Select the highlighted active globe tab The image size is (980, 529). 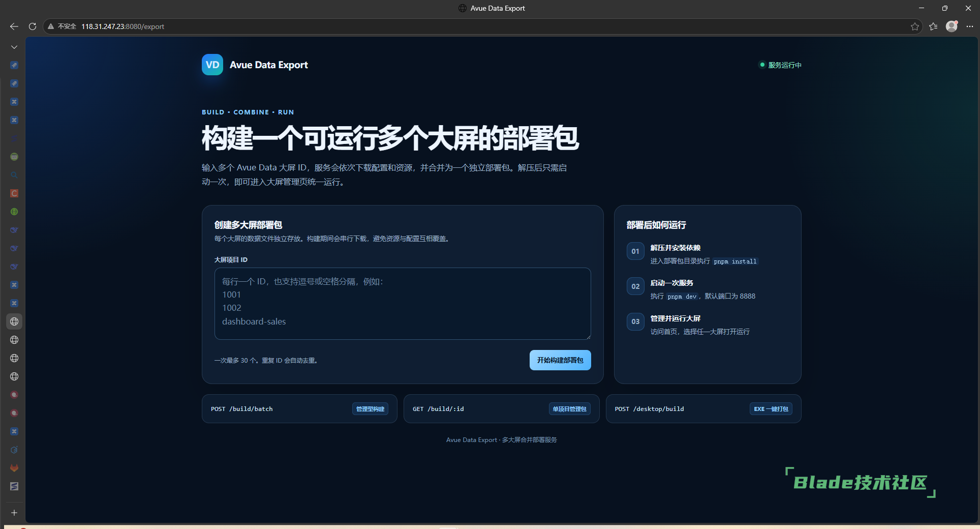(14, 321)
